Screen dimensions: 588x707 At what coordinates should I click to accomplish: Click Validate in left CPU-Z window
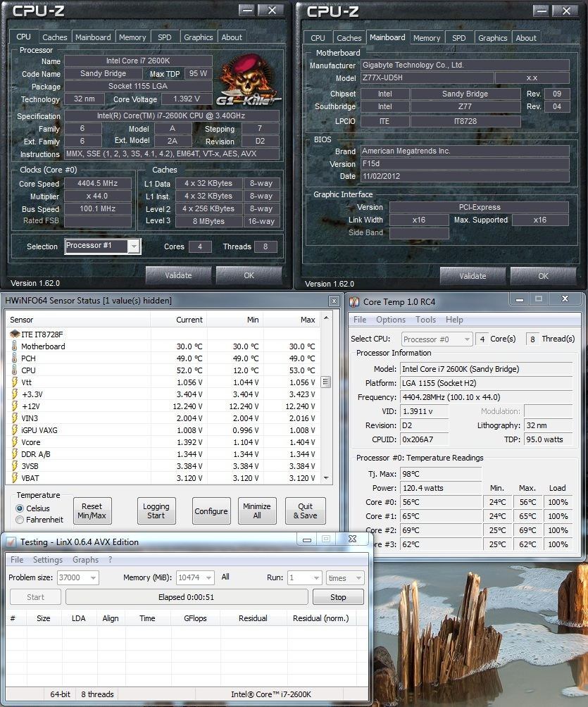[178, 275]
